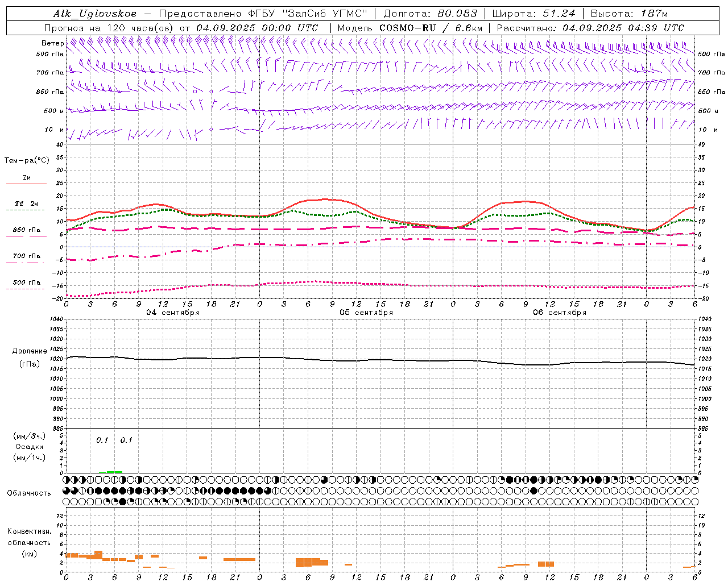
Task: Click the orange convective bar near noon 06 сентября
Action: click(x=546, y=564)
